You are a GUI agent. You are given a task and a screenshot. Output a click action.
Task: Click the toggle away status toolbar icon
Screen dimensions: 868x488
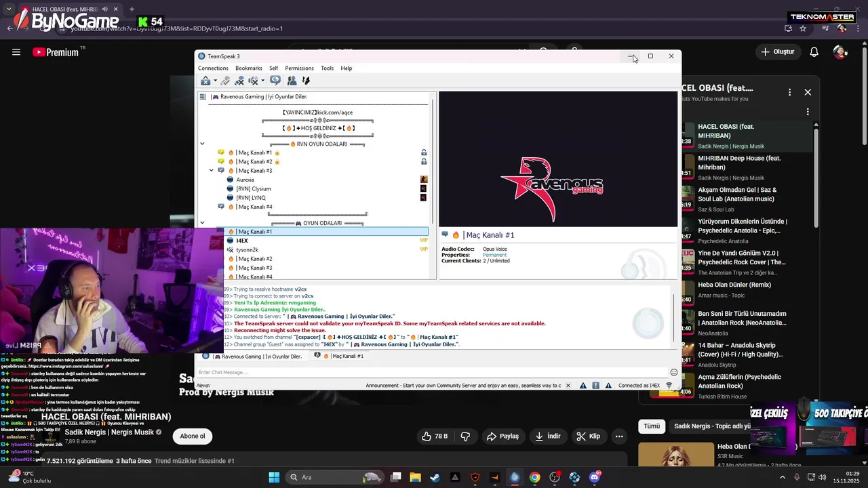(225, 81)
